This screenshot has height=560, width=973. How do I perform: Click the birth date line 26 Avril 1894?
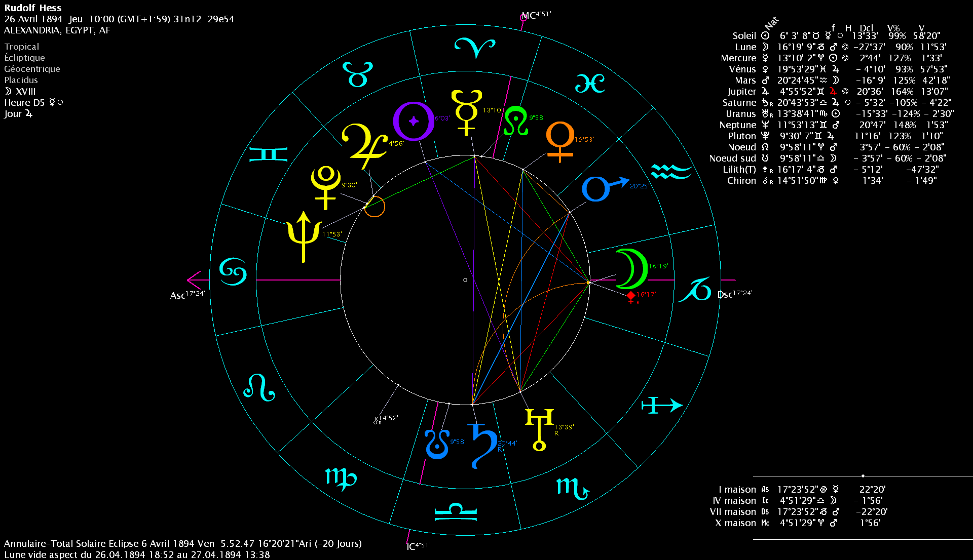point(119,19)
